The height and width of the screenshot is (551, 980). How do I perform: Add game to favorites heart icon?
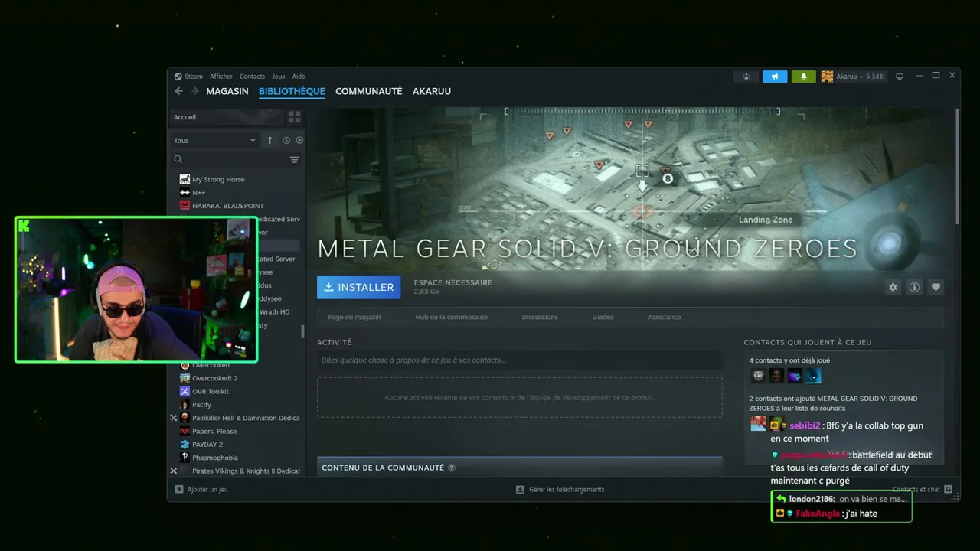pyautogui.click(x=936, y=287)
